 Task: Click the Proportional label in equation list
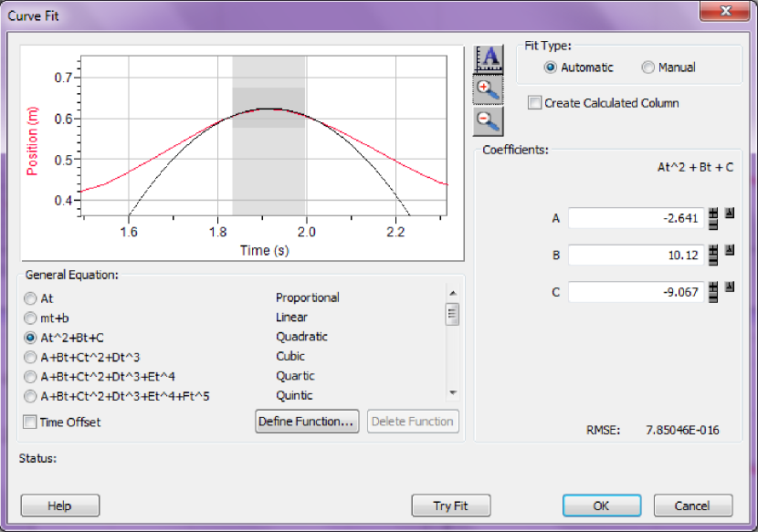point(308,297)
